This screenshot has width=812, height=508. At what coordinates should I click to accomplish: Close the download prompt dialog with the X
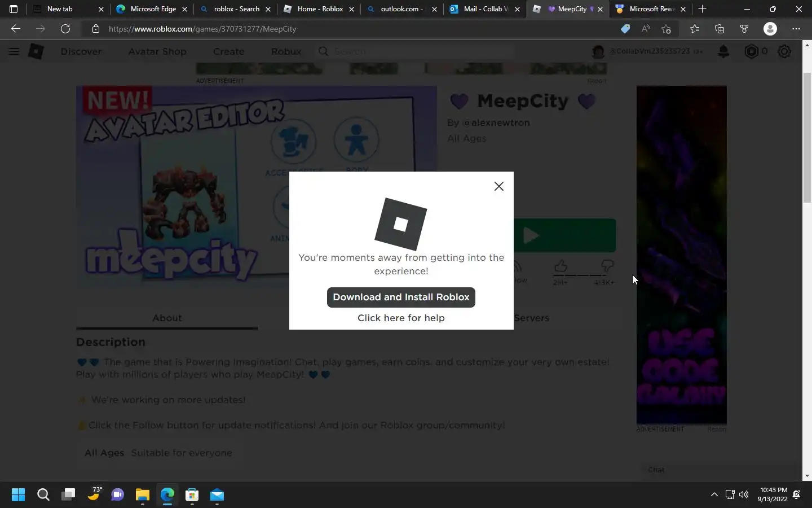[498, 186]
